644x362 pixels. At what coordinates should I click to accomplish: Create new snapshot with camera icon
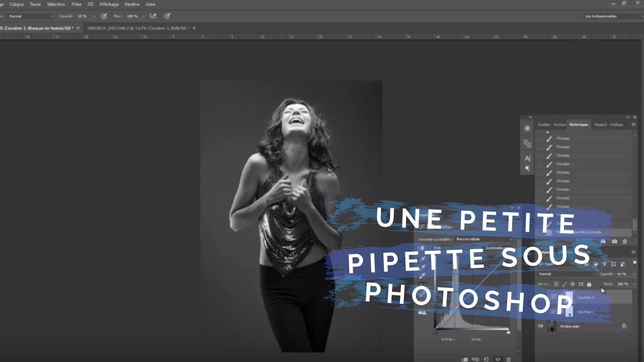614,241
